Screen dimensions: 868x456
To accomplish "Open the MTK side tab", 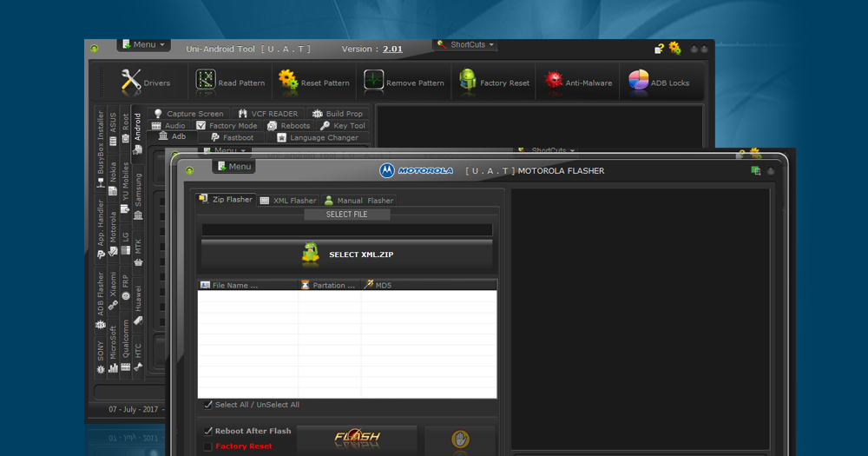I will click(x=138, y=252).
